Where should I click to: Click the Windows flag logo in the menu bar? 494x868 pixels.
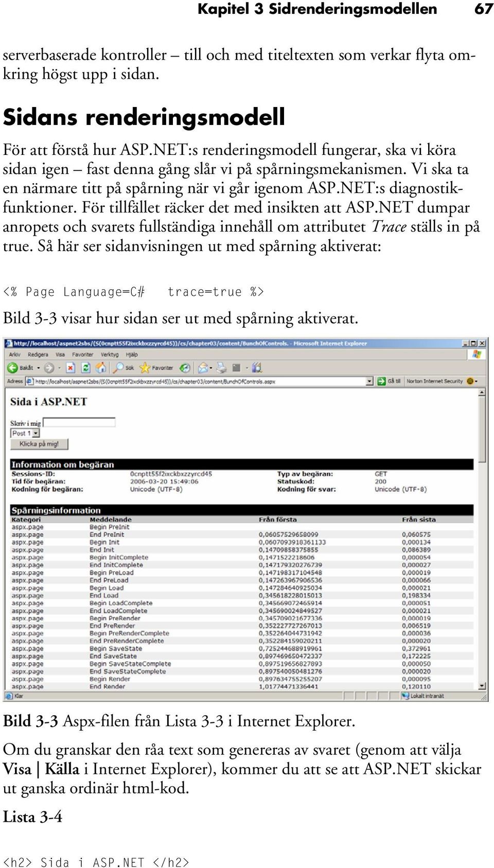coord(477,354)
